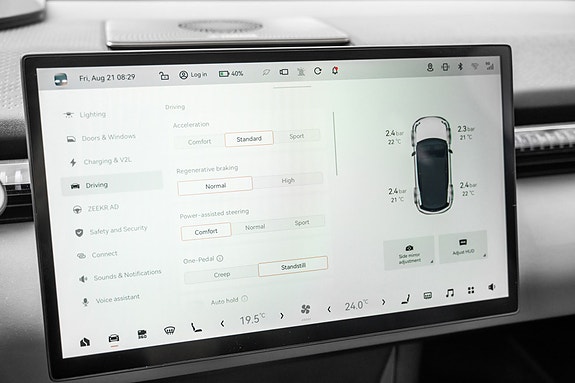Show One-Pedal info tooltip icon
The height and width of the screenshot is (383, 575).
pyautogui.click(x=220, y=259)
